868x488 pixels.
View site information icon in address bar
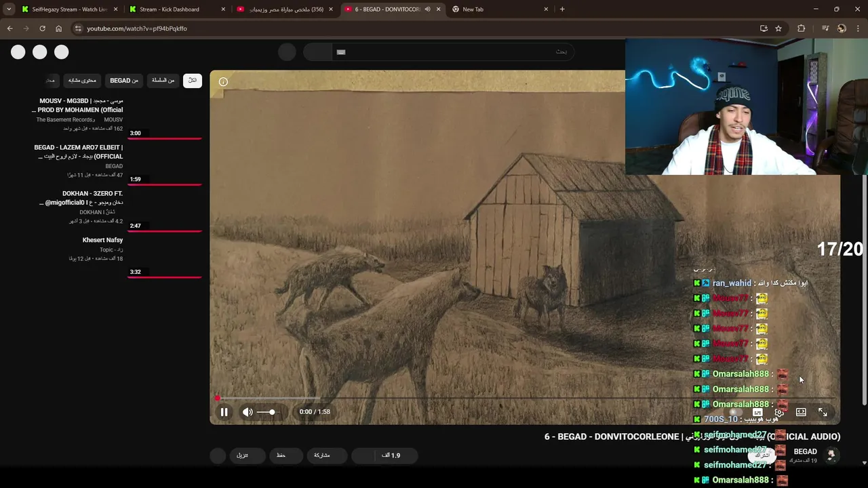[x=78, y=28]
